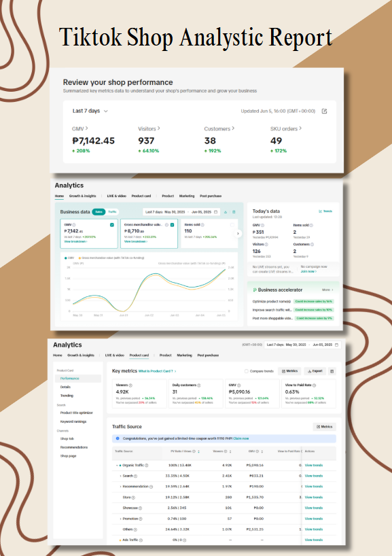Select Product tab in lower Analytics
The width and height of the screenshot is (392, 556).
(x=166, y=355)
